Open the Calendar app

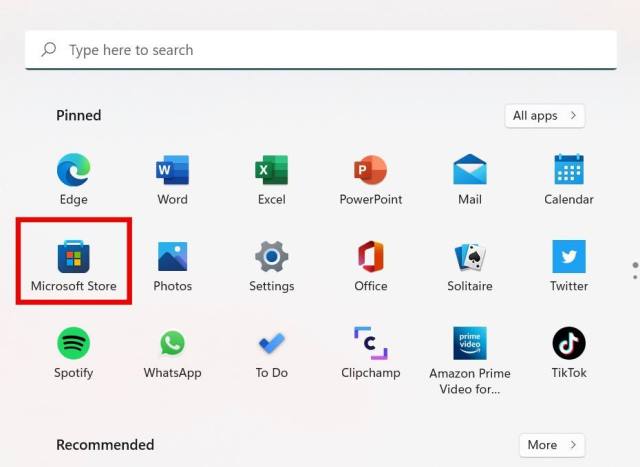tap(569, 179)
